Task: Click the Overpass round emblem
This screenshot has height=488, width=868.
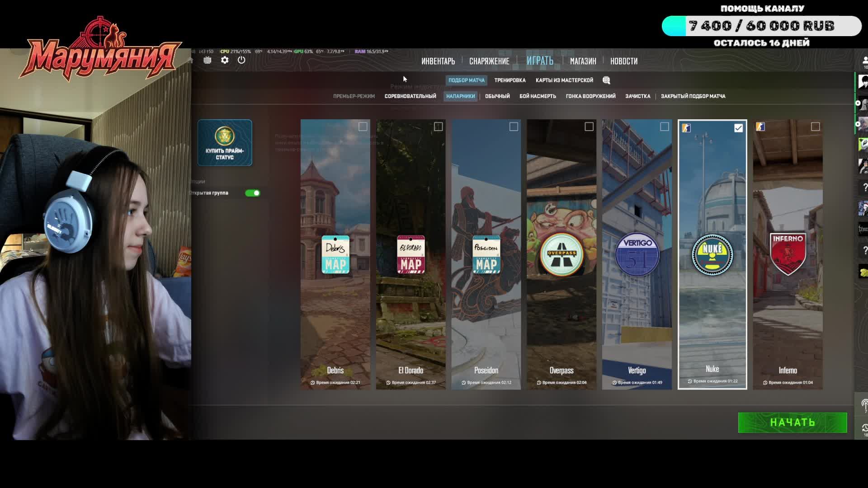Action: point(561,254)
